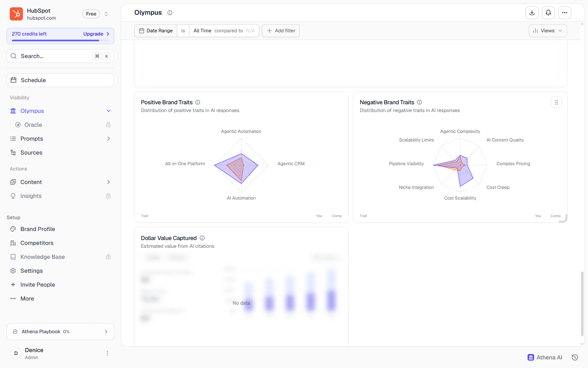This screenshot has width=588, height=368.
Task: Click the main page vertical scrollbar
Action: (x=582, y=303)
